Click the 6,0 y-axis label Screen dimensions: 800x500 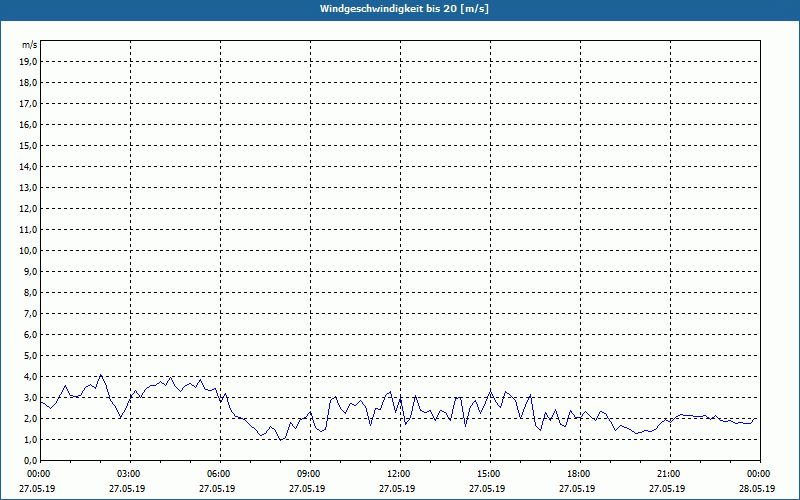30,334
